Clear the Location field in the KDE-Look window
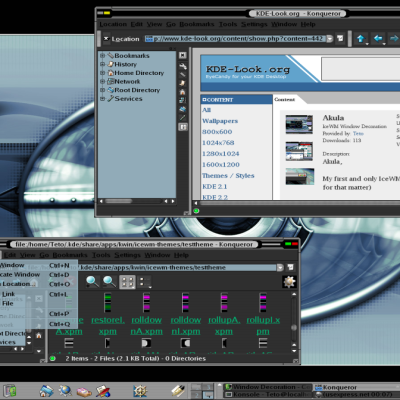Viewport: 400px width, 400px height. tap(106, 39)
